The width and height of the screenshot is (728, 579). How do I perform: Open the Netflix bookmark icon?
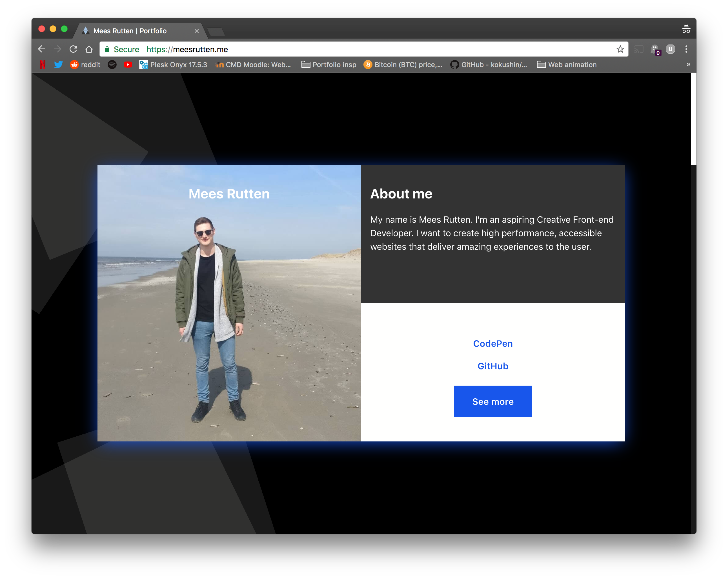point(43,65)
